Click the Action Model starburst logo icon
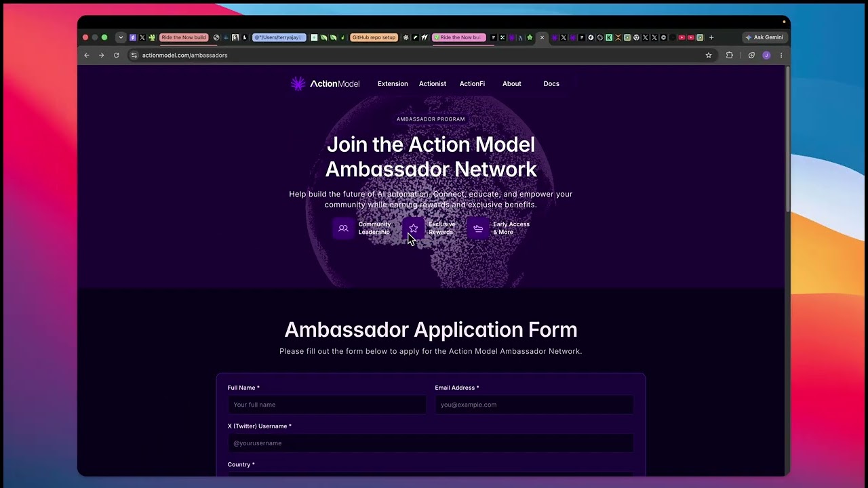The image size is (868, 488). pyautogui.click(x=298, y=83)
